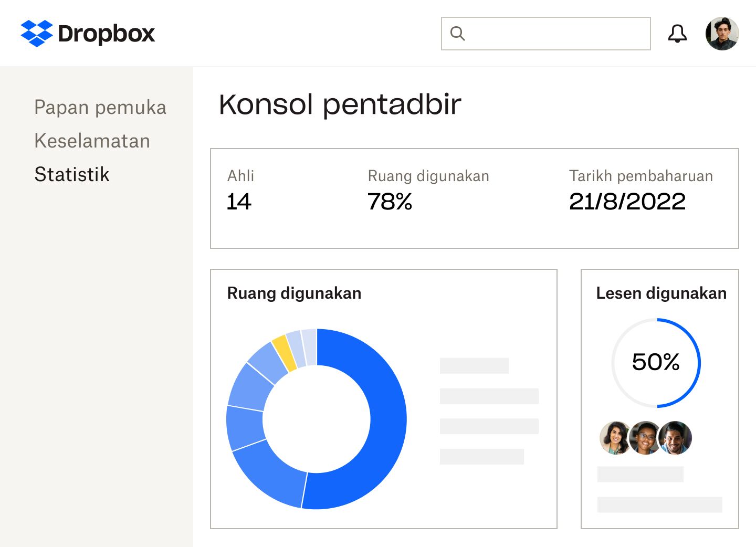
Task: Open notifications via the bell icon
Action: 677,33
